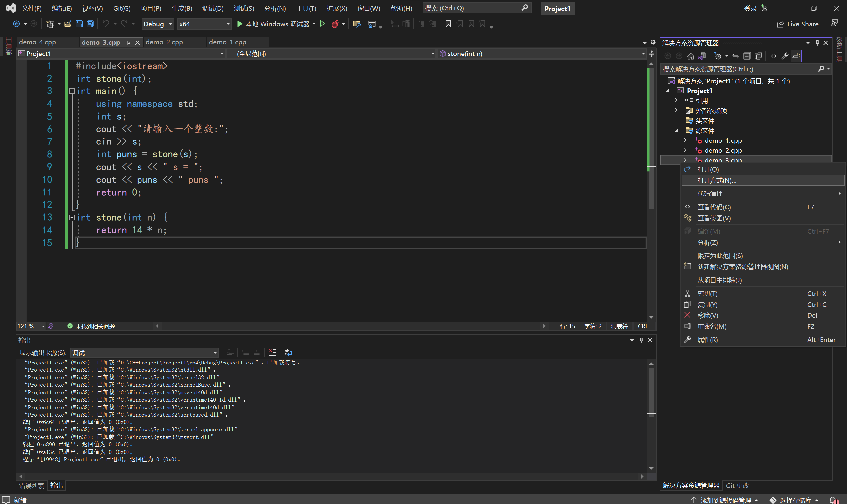This screenshot has height=504, width=847.
Task: Click the bookmark icon in the toolbar
Action: (448, 24)
